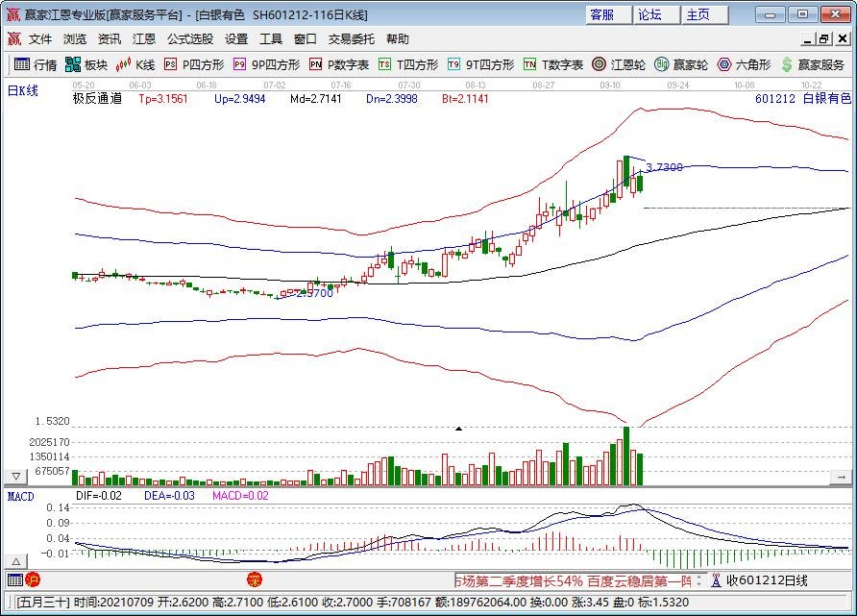Open the 江恩 menu
Viewport: 857px width, 616px height.
[143, 38]
